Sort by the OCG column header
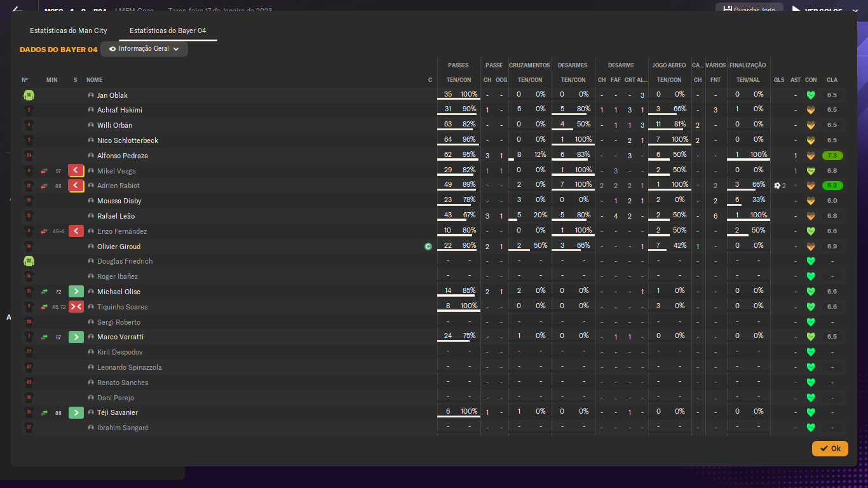868x488 pixels. point(501,80)
